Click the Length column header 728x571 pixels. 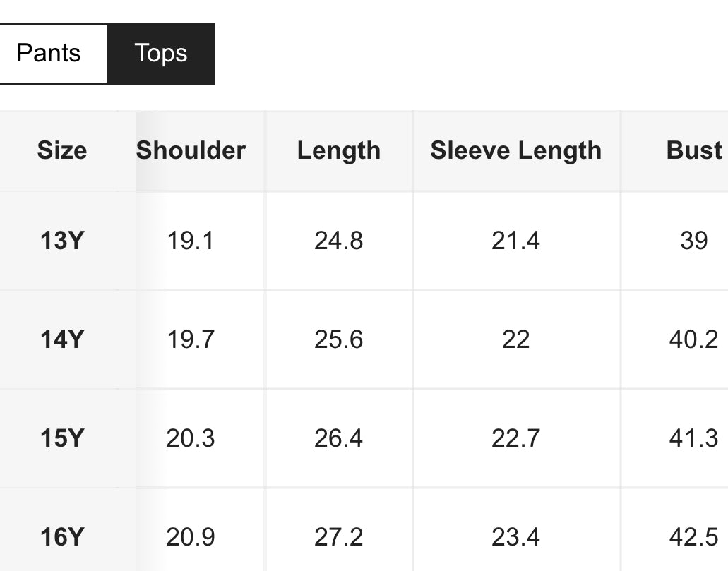pyautogui.click(x=339, y=150)
